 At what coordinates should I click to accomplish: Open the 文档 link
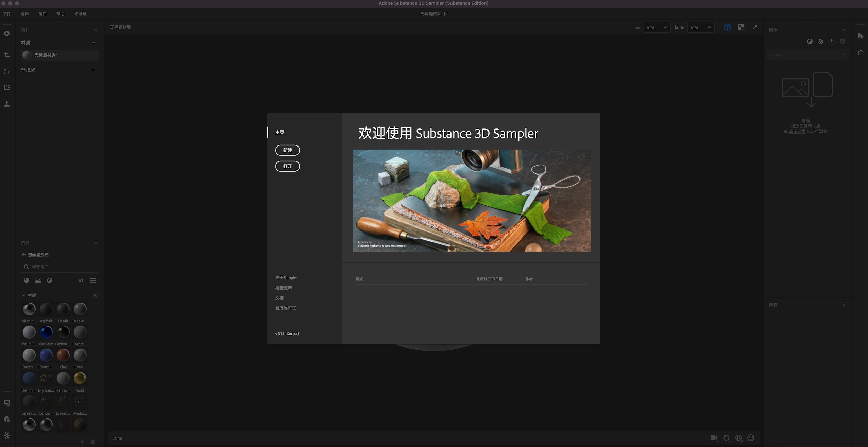(279, 298)
